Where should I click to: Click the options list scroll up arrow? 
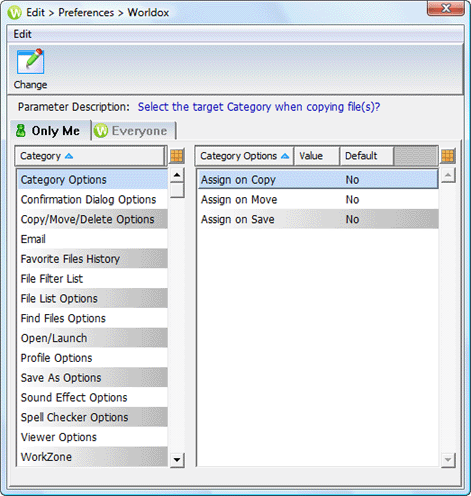pos(448,175)
